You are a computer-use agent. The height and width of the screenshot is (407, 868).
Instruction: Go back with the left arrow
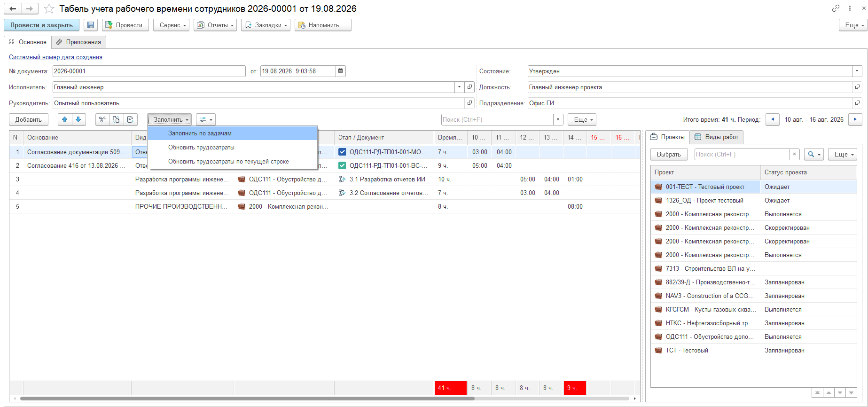pyautogui.click(x=13, y=8)
